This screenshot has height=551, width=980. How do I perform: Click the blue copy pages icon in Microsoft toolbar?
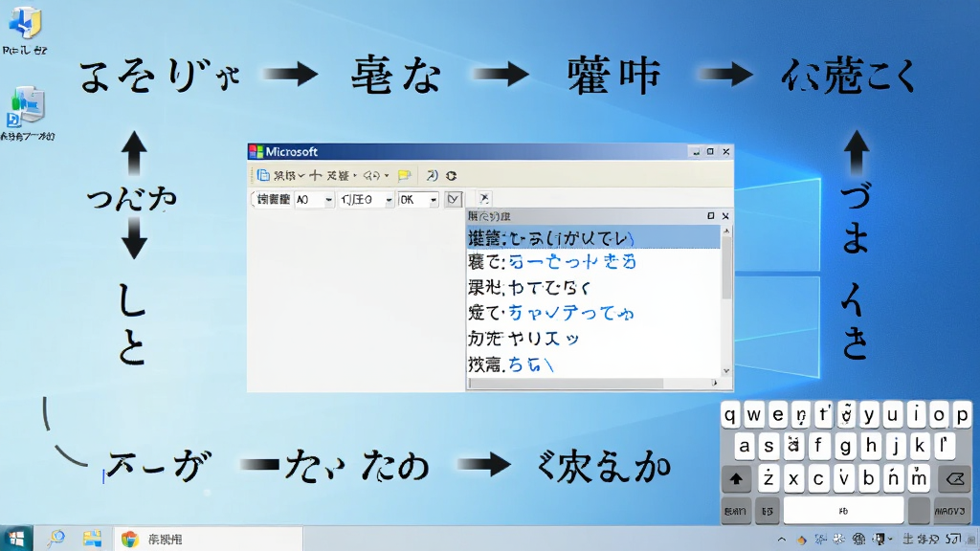point(263,176)
